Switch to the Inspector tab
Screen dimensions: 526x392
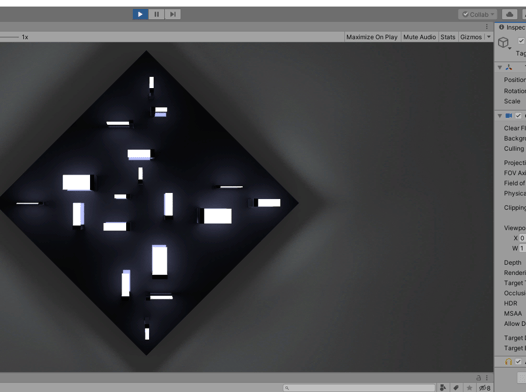tap(512, 27)
